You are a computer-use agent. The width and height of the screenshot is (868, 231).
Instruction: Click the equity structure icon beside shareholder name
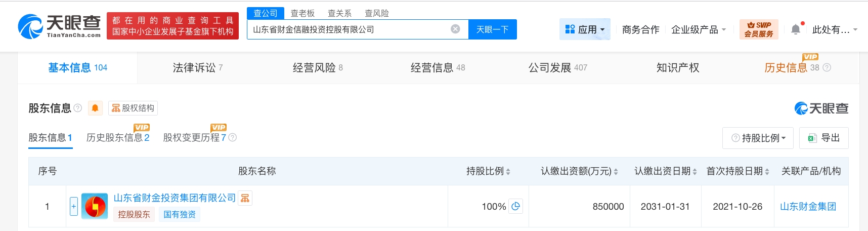coord(245,198)
